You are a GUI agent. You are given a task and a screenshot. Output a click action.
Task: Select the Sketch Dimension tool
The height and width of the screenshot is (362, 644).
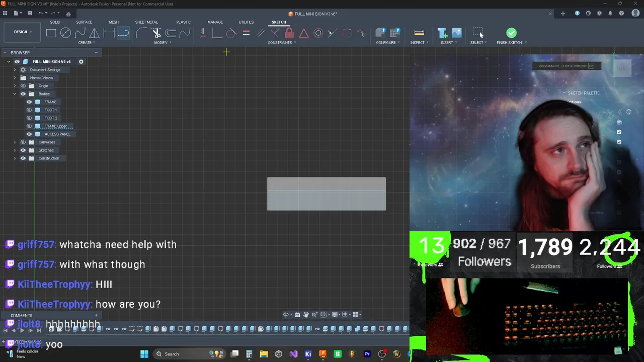109,33
